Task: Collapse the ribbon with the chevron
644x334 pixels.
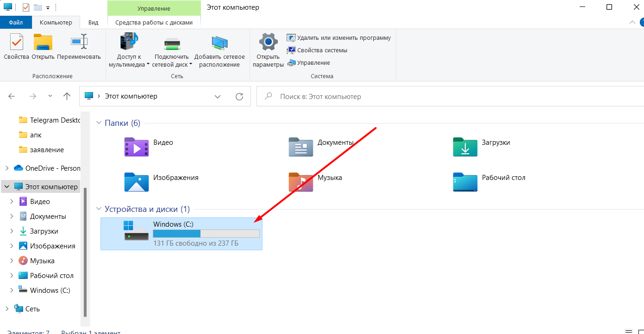Action: (632, 22)
